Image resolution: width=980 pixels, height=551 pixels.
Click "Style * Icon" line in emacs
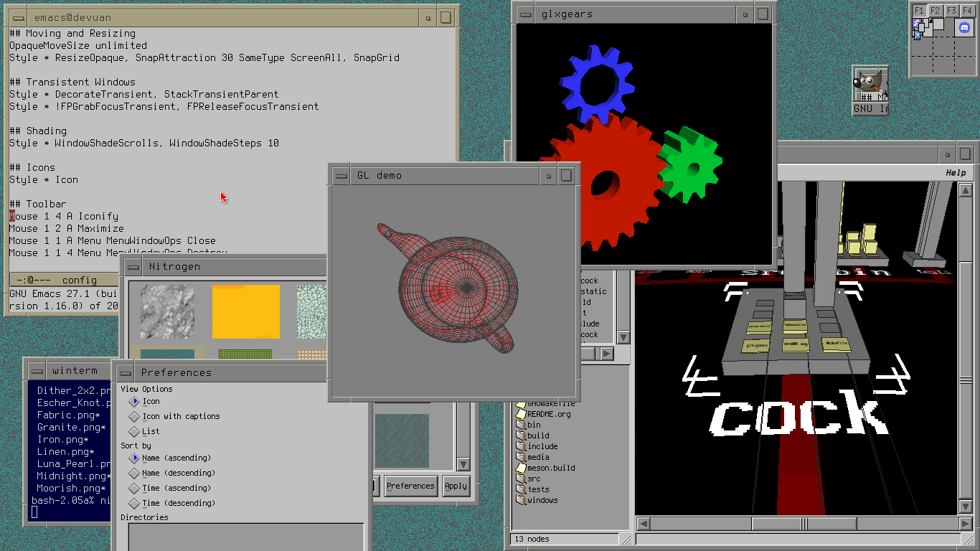click(x=44, y=179)
